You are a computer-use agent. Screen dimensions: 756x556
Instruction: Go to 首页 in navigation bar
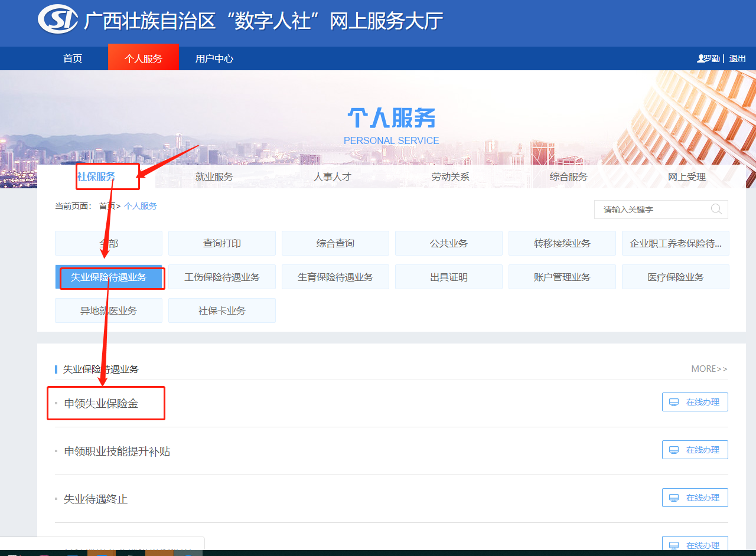73,58
